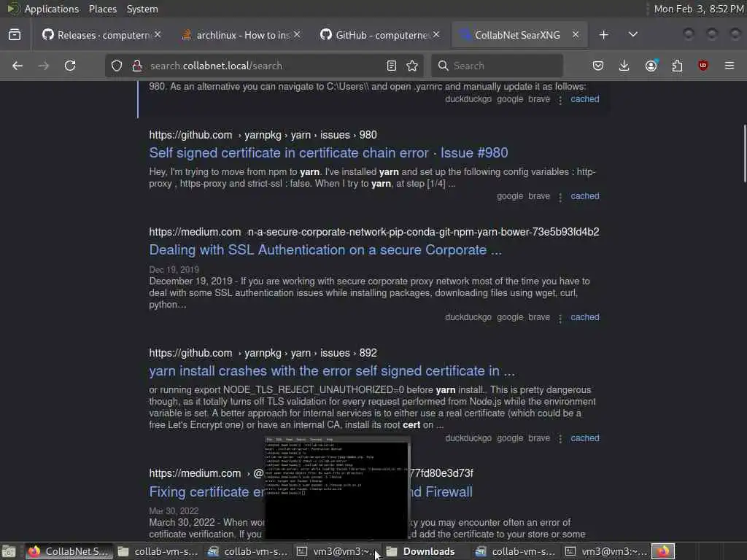Screen dimensions: 747x560
Task: Bookmark this page with the star icon
Action: pyautogui.click(x=413, y=66)
